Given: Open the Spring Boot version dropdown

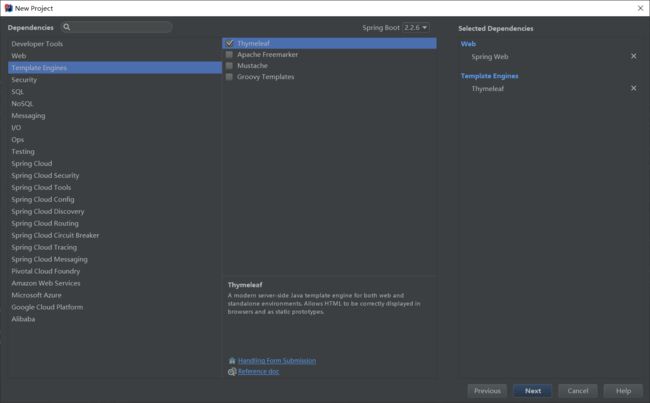Looking at the screenshot, I should click(x=411, y=28).
